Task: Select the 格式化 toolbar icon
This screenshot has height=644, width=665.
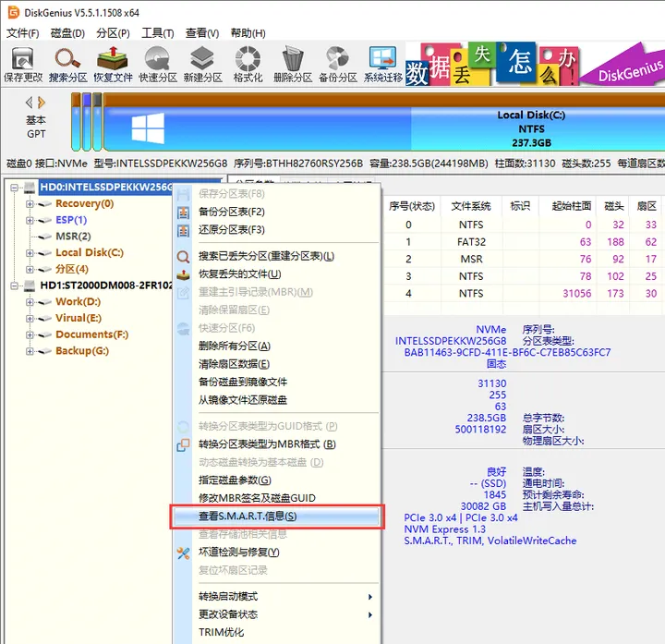Action: click(248, 58)
